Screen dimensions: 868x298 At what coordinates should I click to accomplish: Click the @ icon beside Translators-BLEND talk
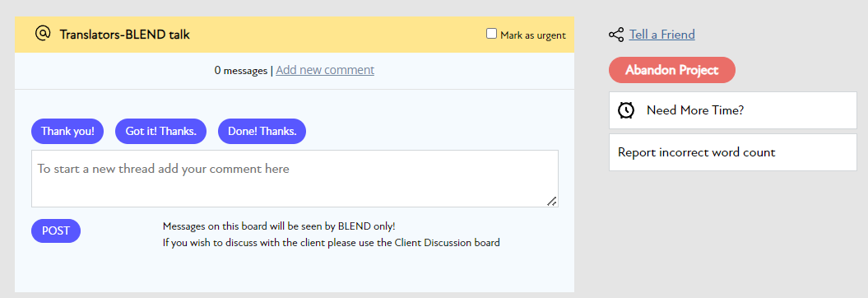pyautogui.click(x=43, y=33)
